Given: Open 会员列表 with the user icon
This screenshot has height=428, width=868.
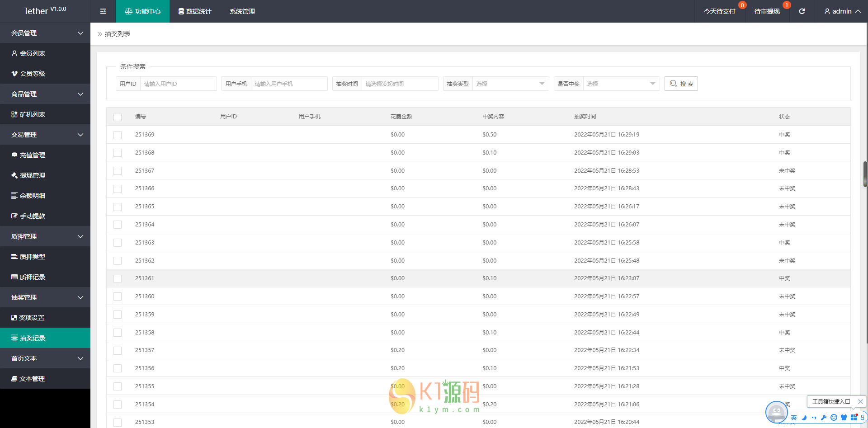Looking at the screenshot, I should click(x=28, y=53).
